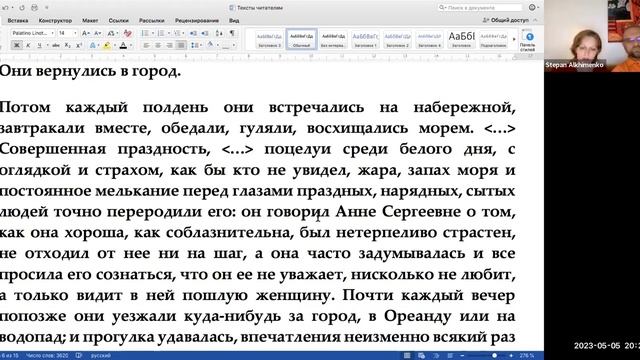Open the Вид tab
The height and width of the screenshot is (360, 640).
[x=234, y=20]
